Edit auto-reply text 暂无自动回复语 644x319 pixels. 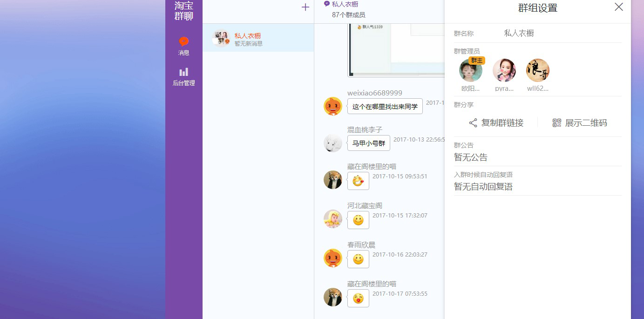[x=483, y=187]
